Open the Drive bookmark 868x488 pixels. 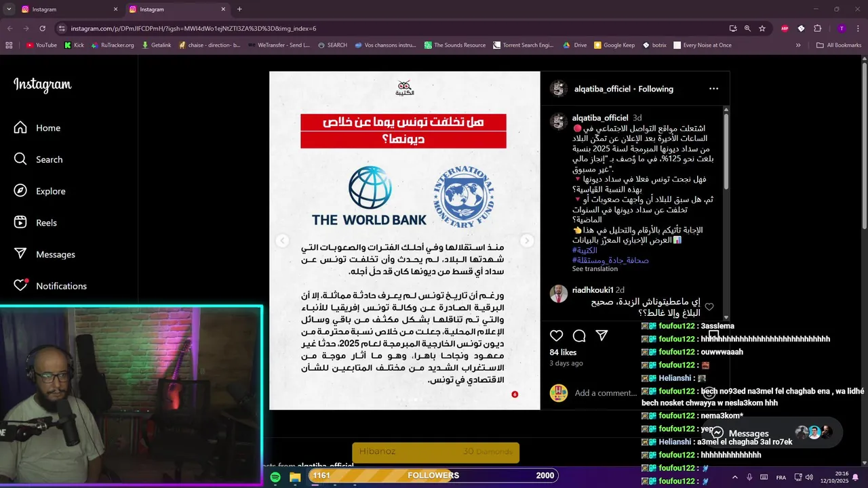[x=575, y=45]
